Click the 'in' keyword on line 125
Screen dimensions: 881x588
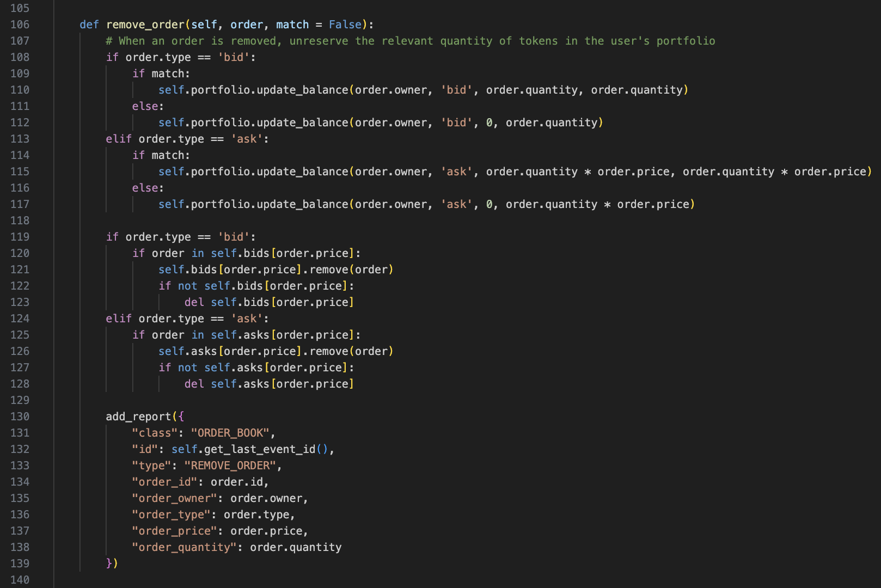[x=198, y=335]
